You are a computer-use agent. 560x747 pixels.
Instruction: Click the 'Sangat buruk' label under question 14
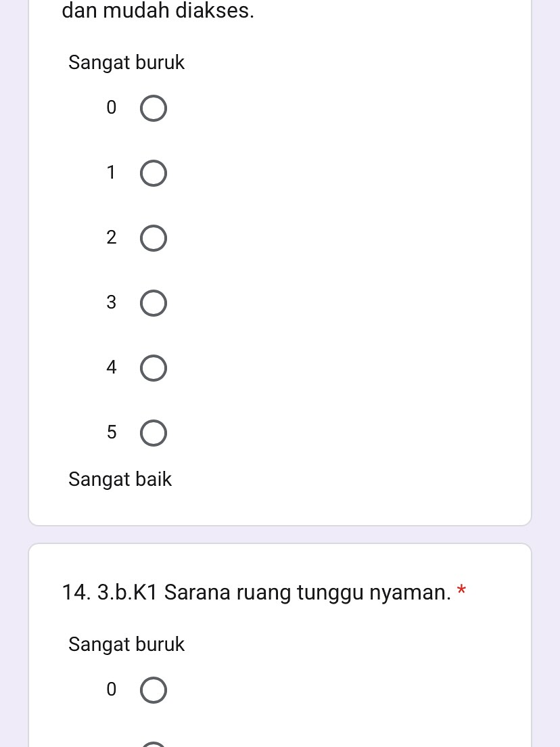pyautogui.click(x=126, y=644)
